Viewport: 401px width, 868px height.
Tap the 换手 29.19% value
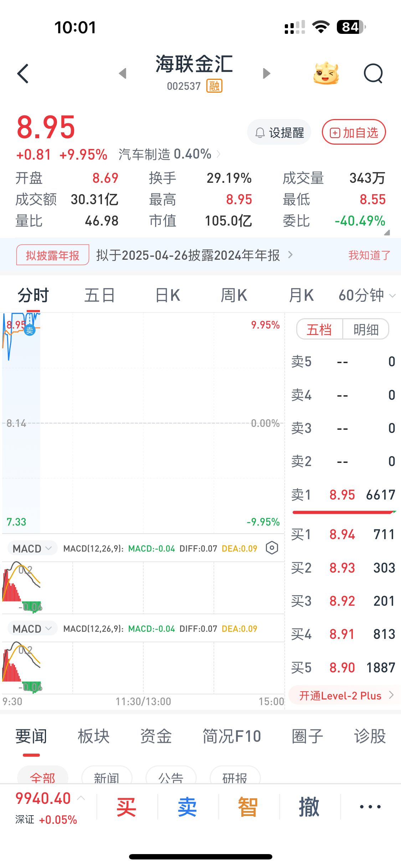(229, 178)
